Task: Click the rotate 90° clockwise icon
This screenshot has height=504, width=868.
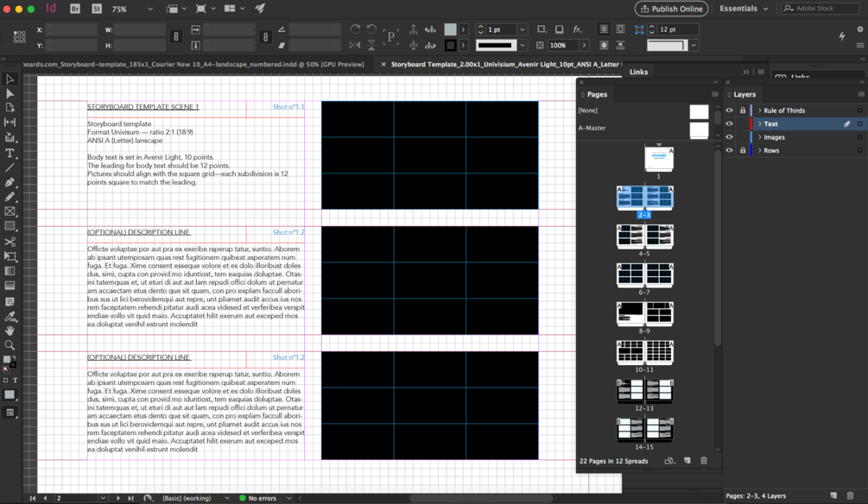Action: 355,29
